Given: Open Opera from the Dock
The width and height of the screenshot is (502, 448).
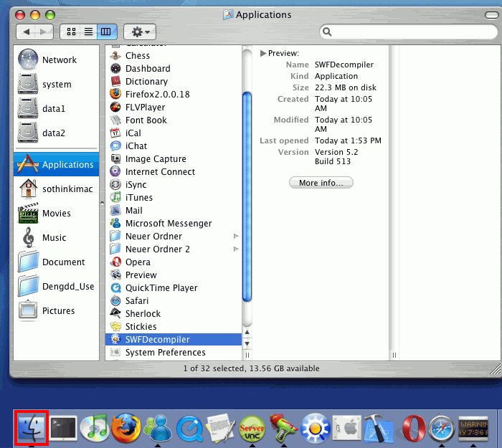Looking at the screenshot, I should [413, 428].
